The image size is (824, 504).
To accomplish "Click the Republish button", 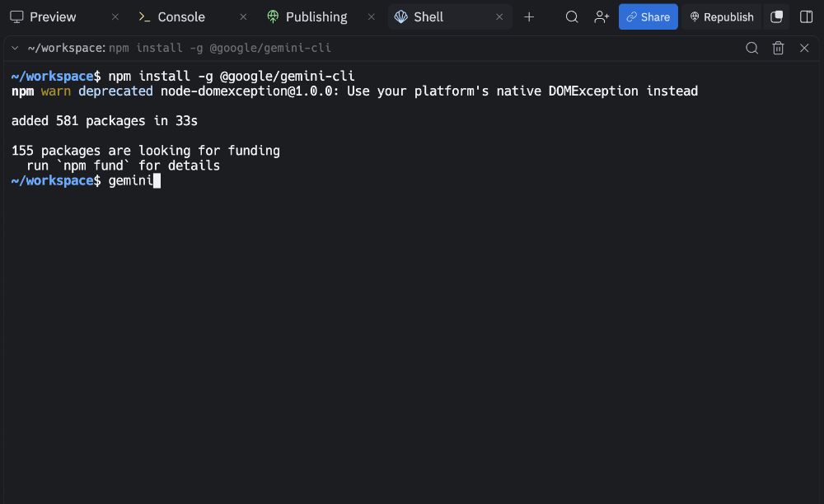I will pyautogui.click(x=721, y=16).
